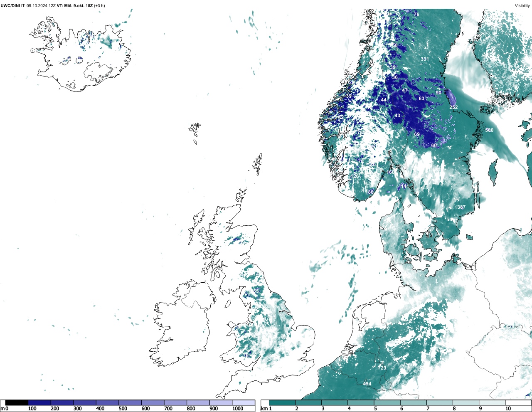532x412 pixels.
Task: Select the '126' value in southern Norway
Action: (x=355, y=176)
